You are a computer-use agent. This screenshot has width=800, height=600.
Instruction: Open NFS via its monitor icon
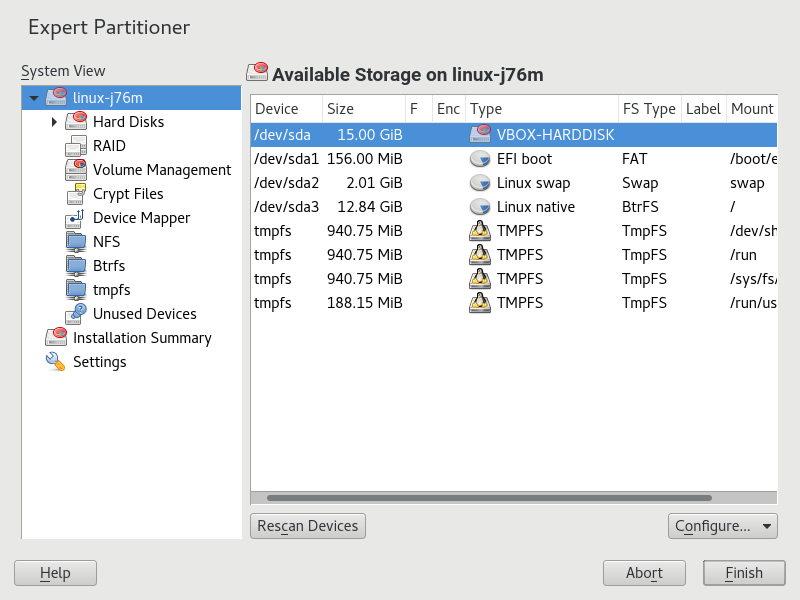click(x=76, y=242)
